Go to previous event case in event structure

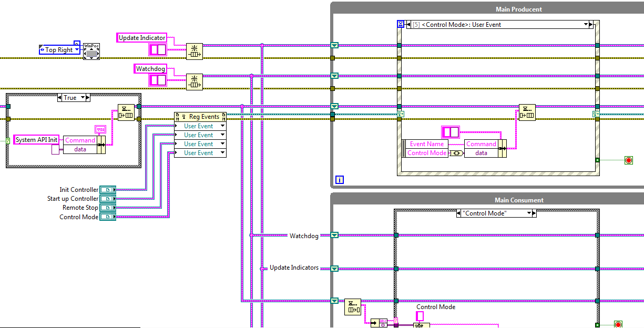tap(409, 24)
